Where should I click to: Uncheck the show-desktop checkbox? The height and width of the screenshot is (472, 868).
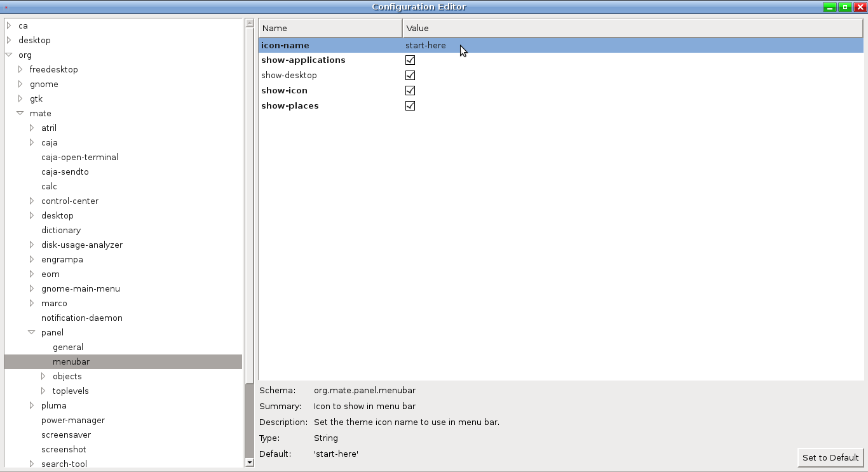tap(410, 76)
